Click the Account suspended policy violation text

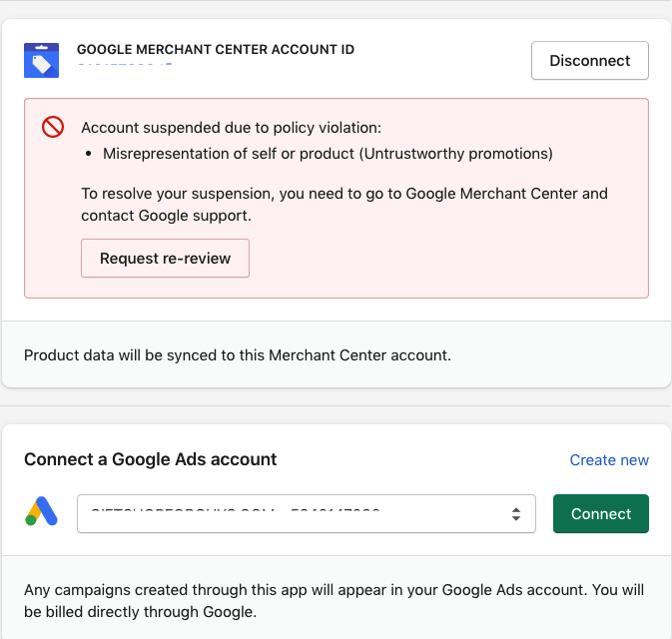coord(231,128)
